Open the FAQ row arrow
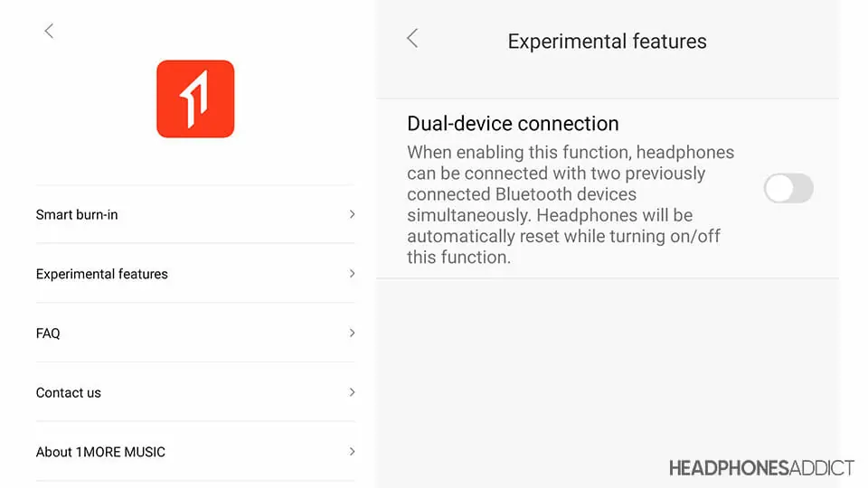868x488 pixels. (352, 333)
